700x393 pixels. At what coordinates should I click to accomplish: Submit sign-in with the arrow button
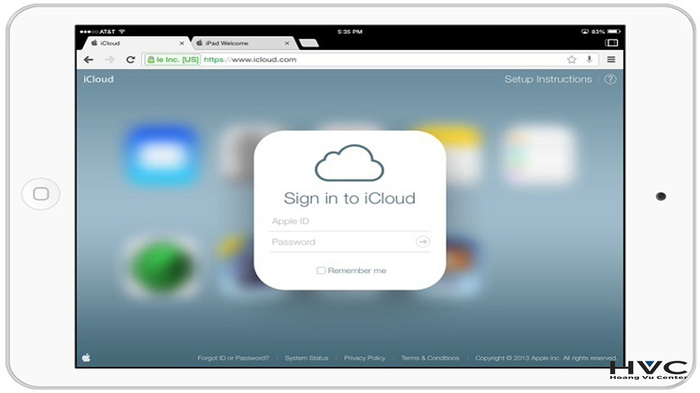tap(422, 242)
